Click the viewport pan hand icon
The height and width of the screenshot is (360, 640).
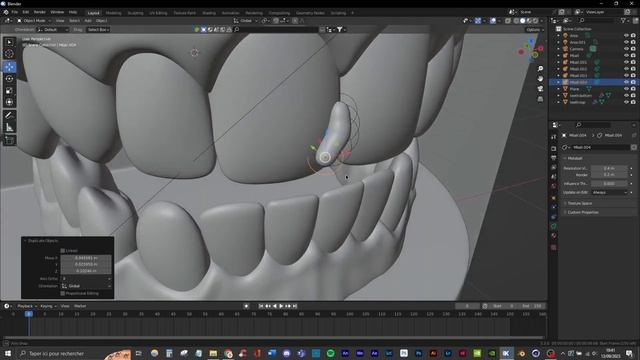pyautogui.click(x=540, y=78)
